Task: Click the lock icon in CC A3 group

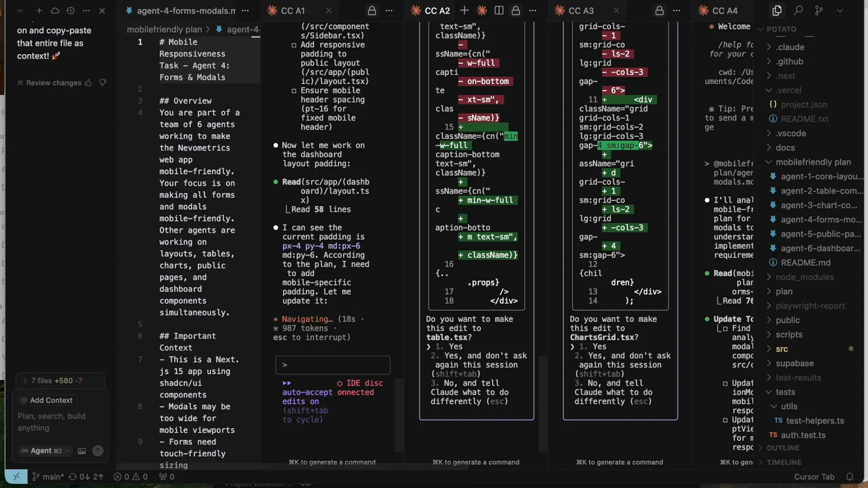Action: 659,11
